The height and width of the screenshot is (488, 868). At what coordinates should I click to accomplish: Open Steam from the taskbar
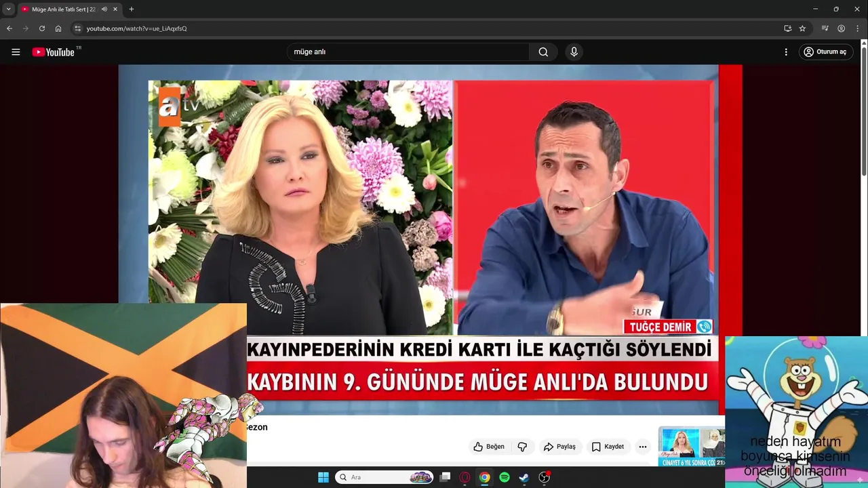point(524,477)
